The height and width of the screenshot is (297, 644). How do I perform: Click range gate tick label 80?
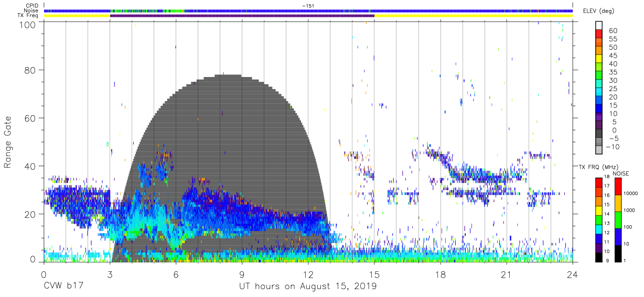click(x=30, y=70)
